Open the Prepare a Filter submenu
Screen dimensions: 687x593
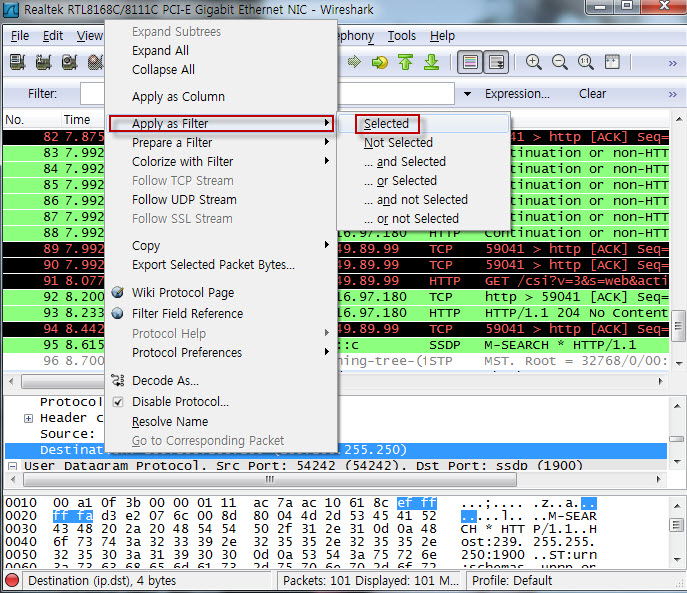[x=221, y=142]
